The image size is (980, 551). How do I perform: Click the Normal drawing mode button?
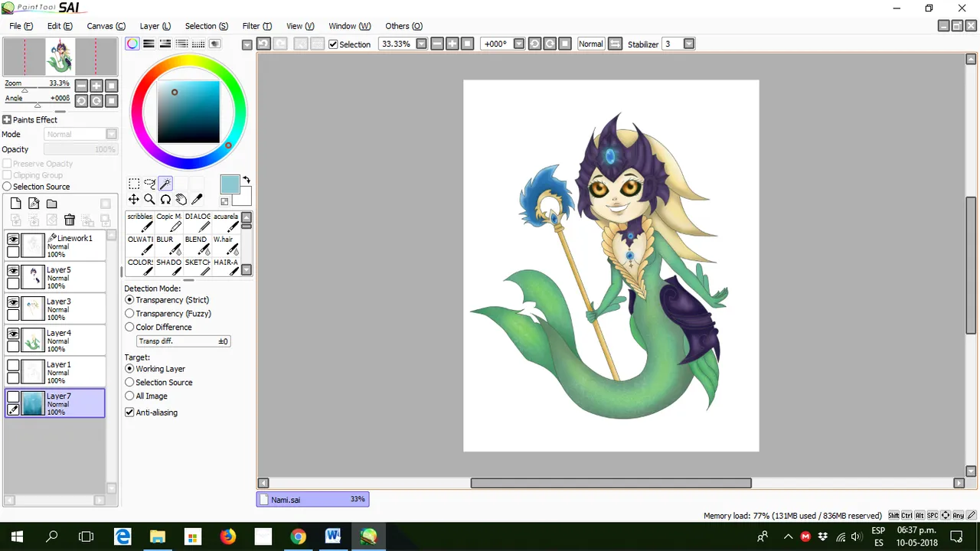coord(590,44)
